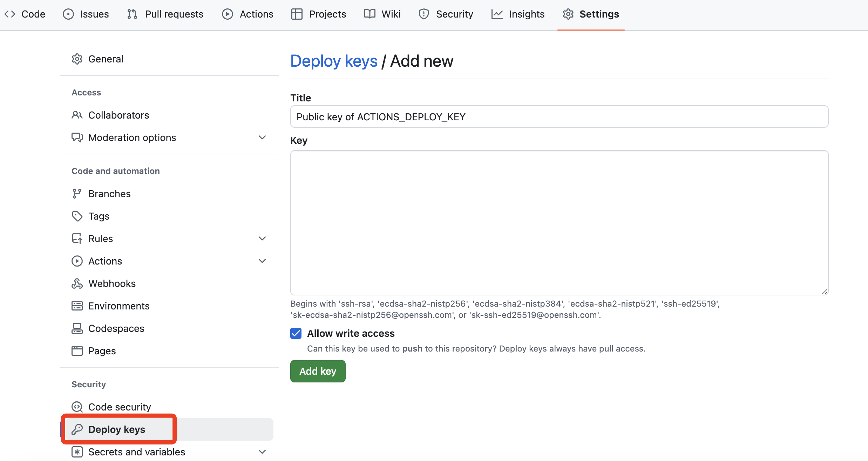Image resolution: width=868 pixels, height=461 pixels.
Task: Click the Code security icon
Action: pyautogui.click(x=76, y=406)
